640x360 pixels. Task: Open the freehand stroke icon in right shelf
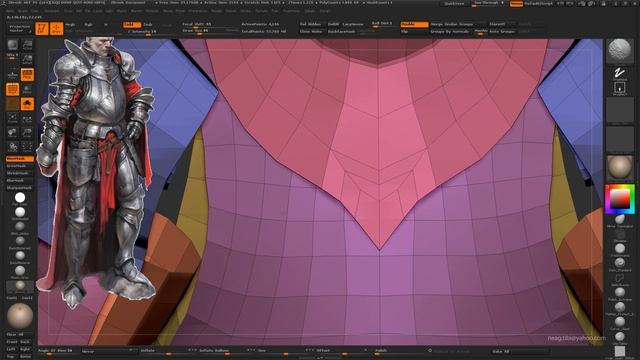tap(620, 73)
